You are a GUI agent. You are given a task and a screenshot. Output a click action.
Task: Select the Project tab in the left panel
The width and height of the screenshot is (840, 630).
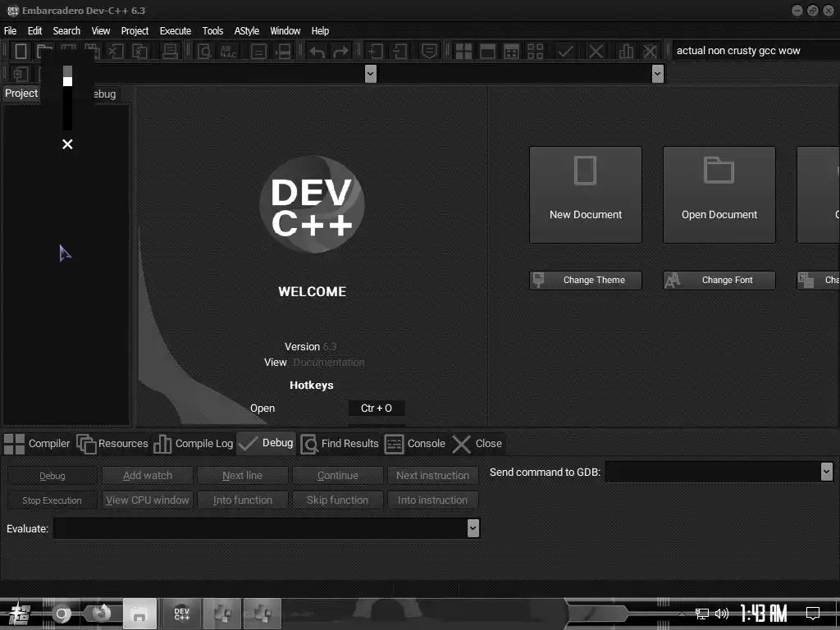tap(21, 94)
